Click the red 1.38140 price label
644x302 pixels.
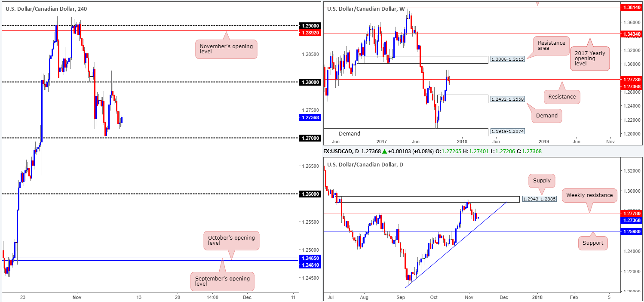[x=631, y=7]
